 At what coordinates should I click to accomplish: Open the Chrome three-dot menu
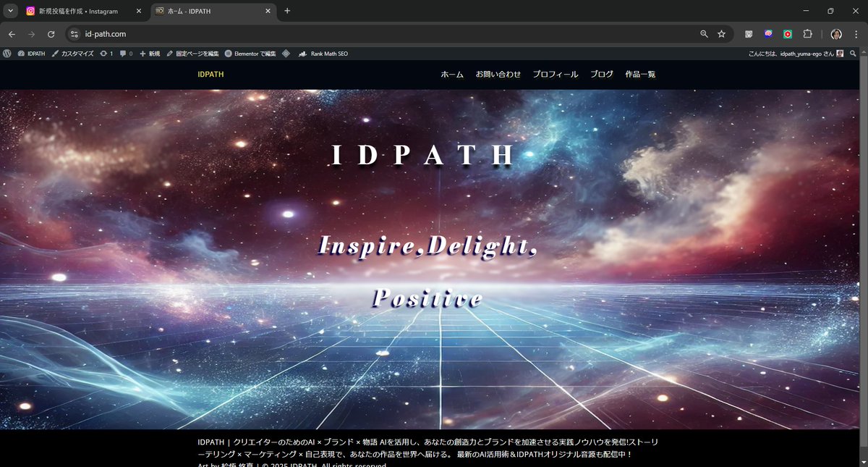pyautogui.click(x=856, y=34)
